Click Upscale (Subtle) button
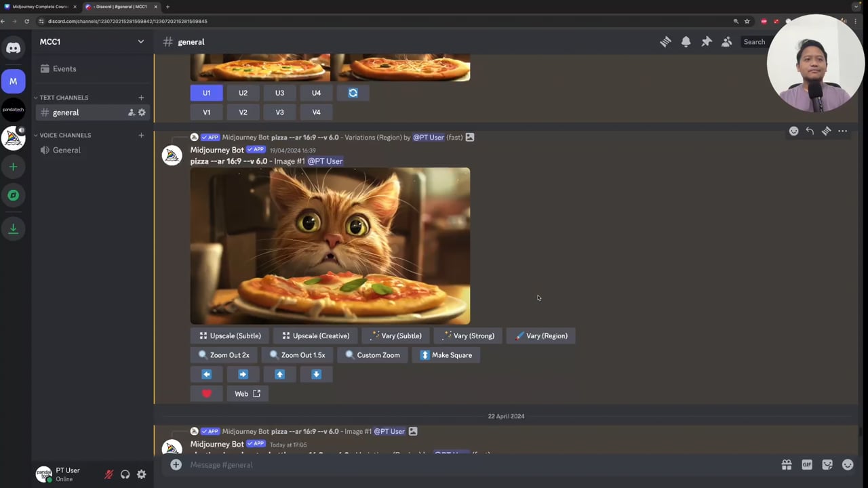The width and height of the screenshot is (868, 488). coord(229,335)
